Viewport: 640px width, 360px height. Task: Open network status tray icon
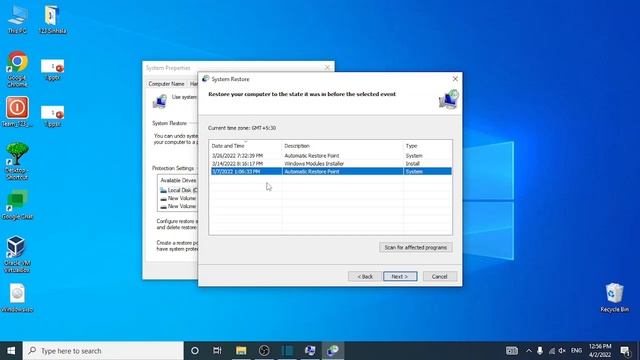tap(551, 351)
